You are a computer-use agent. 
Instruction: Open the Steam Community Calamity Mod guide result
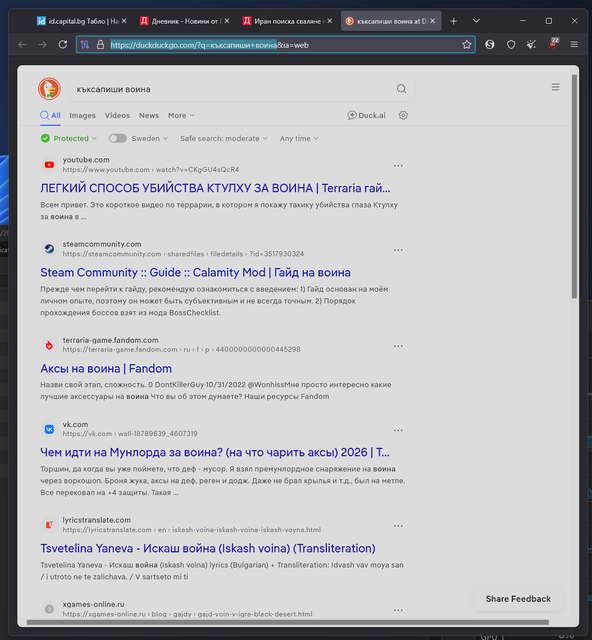(x=195, y=272)
